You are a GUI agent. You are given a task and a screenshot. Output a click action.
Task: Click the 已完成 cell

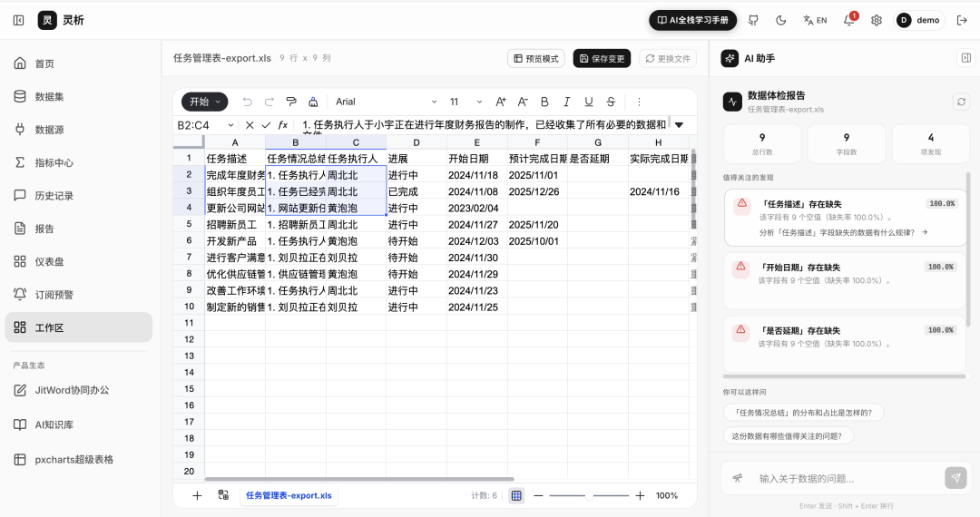pyautogui.click(x=416, y=191)
